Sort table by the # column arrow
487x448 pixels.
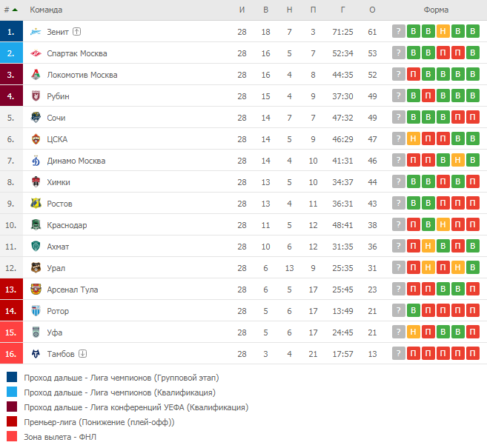click(x=15, y=10)
